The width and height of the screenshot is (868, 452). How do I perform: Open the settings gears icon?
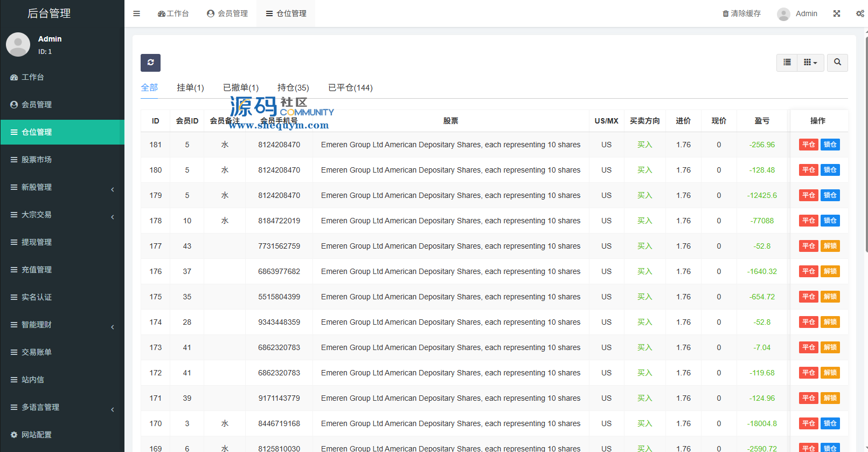click(x=860, y=13)
